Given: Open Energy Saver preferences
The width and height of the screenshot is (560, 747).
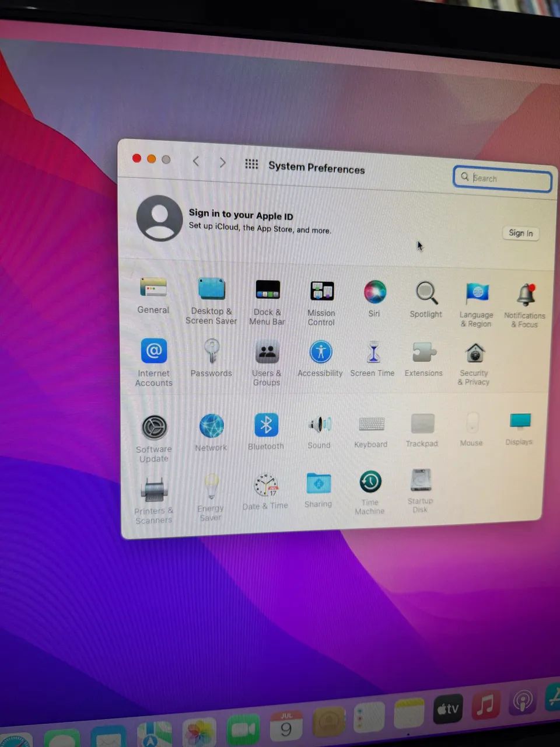Looking at the screenshot, I should pos(211,497).
